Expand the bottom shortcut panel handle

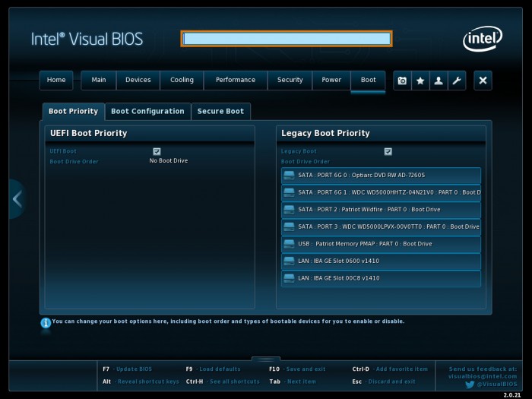(266, 359)
